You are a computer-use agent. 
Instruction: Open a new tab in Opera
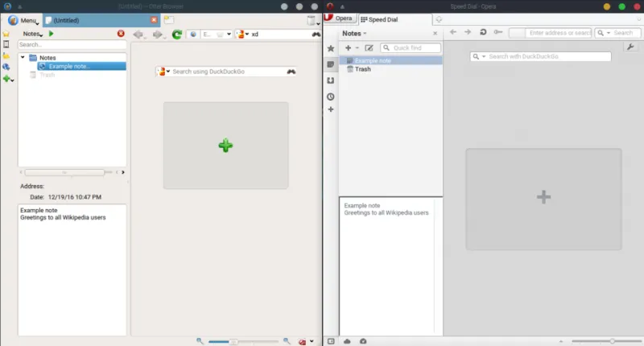pyautogui.click(x=439, y=19)
